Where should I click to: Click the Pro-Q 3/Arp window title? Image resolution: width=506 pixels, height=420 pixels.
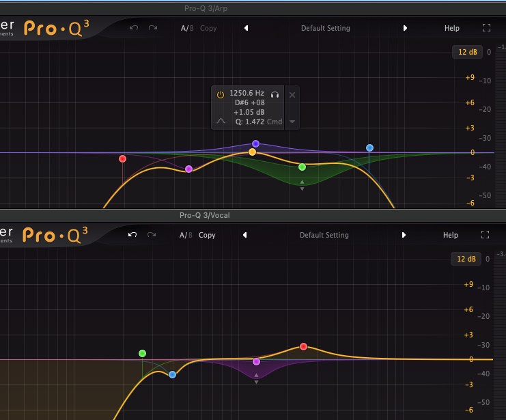(206, 8)
